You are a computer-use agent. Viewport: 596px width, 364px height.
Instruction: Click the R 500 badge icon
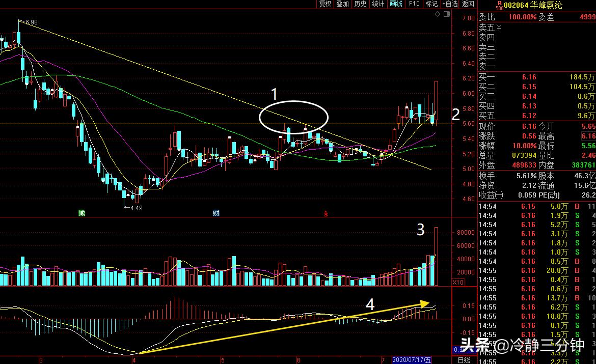pyautogui.click(x=499, y=5)
